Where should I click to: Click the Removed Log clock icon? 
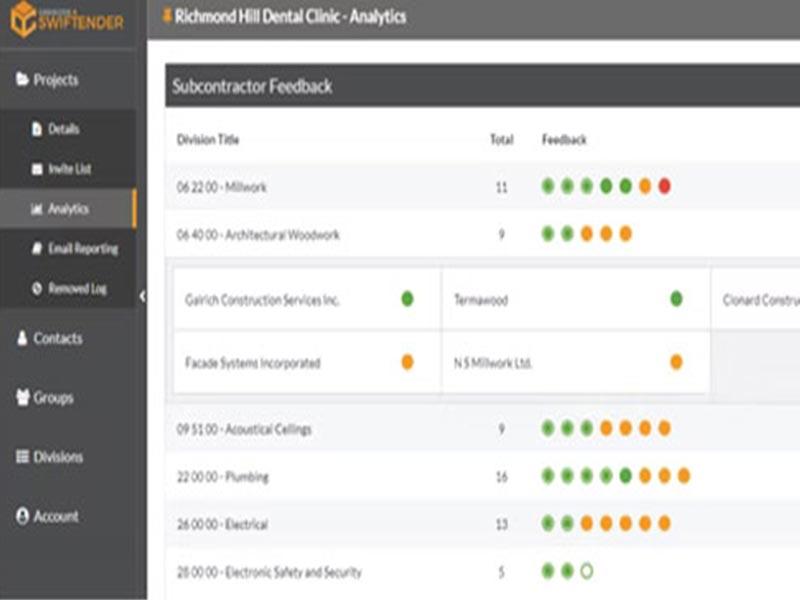pyautogui.click(x=37, y=288)
